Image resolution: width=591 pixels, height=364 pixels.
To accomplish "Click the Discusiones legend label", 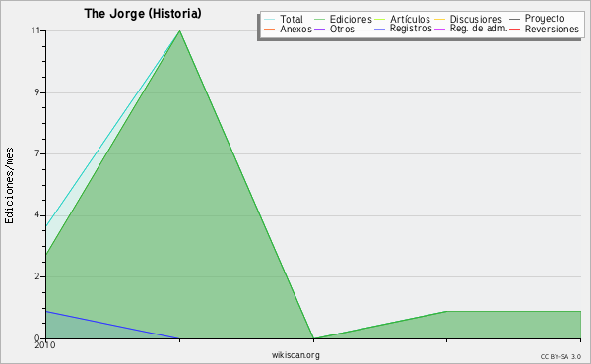I will tap(476, 19).
